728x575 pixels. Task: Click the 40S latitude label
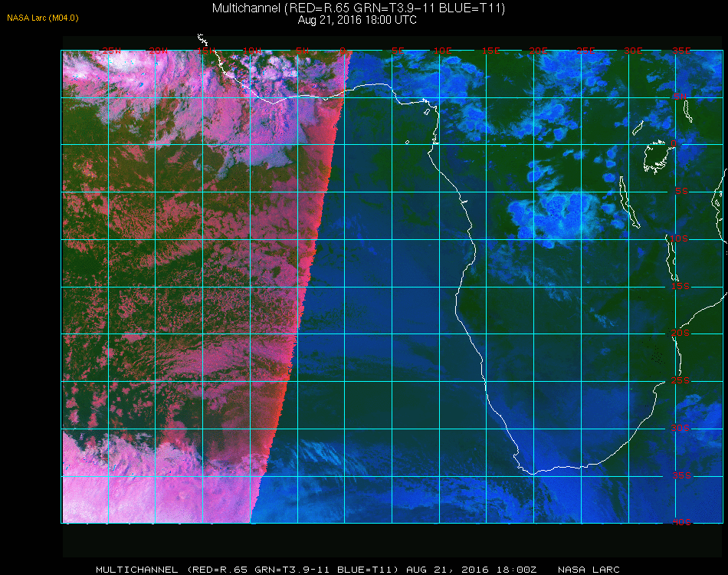click(x=681, y=522)
